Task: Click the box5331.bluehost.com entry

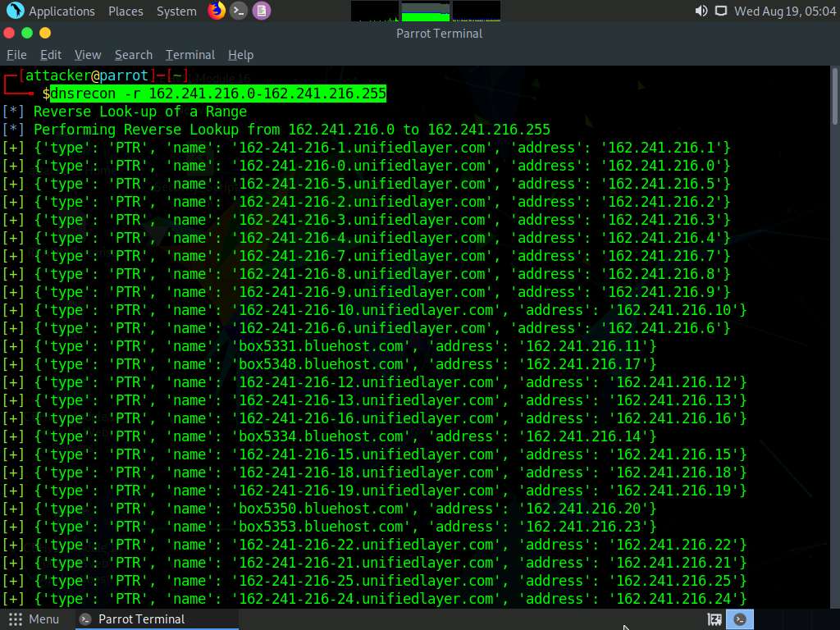Action: click(x=321, y=346)
